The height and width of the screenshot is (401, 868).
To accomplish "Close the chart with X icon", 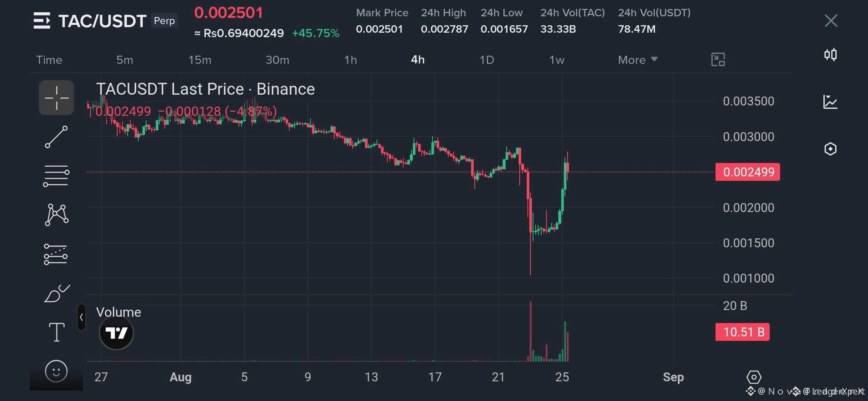I will (x=831, y=21).
